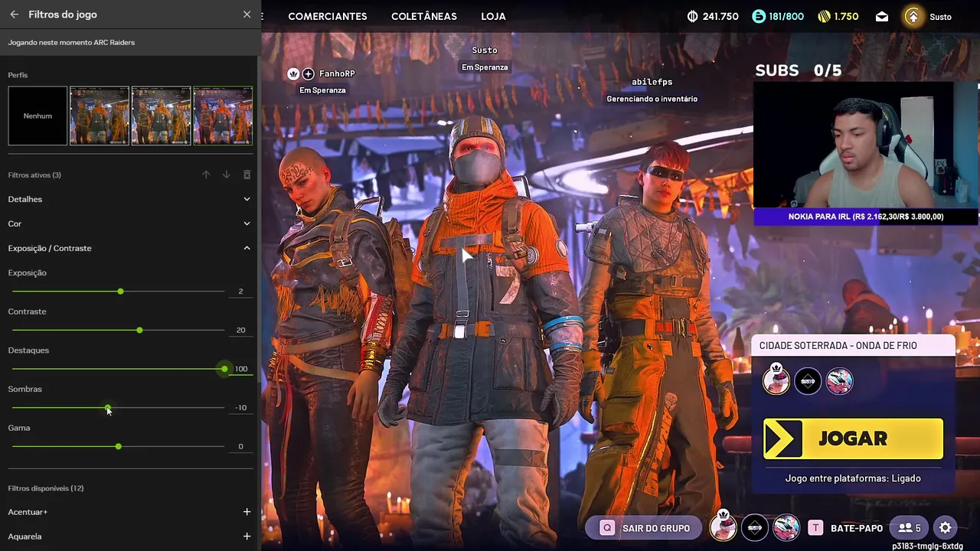Adjust the Gama slider handle
This screenshot has width=980, height=551.
coord(118,446)
